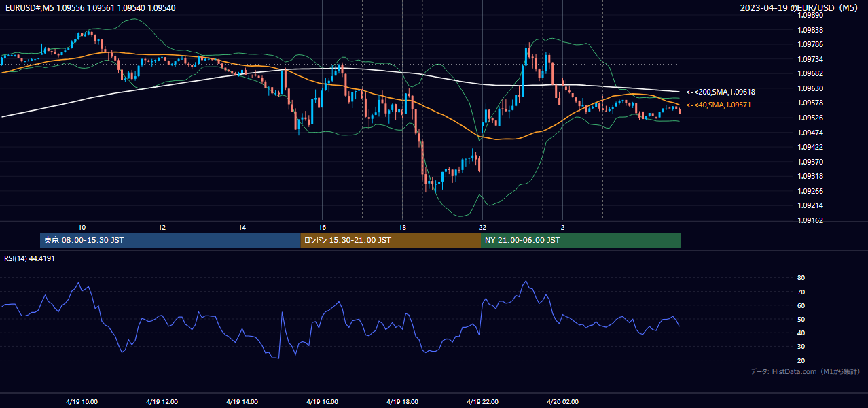
Task: Click price level 1.09682 on the axis
Action: (x=810, y=73)
